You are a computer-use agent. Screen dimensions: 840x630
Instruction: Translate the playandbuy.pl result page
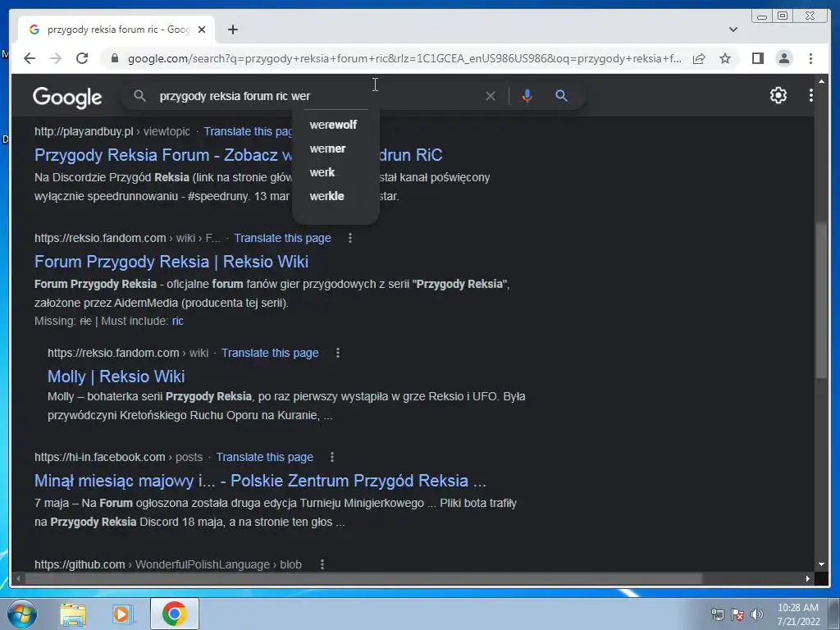[248, 131]
